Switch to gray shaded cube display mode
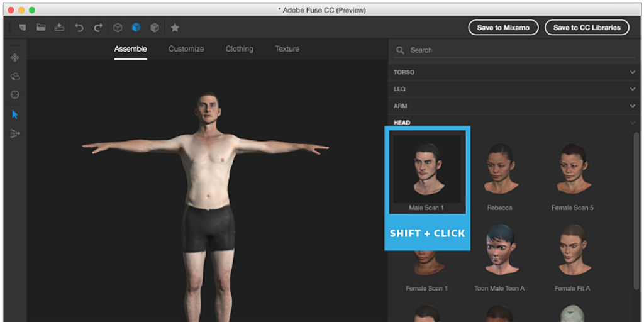Image resolution: width=644 pixels, height=322 pixels. click(155, 28)
